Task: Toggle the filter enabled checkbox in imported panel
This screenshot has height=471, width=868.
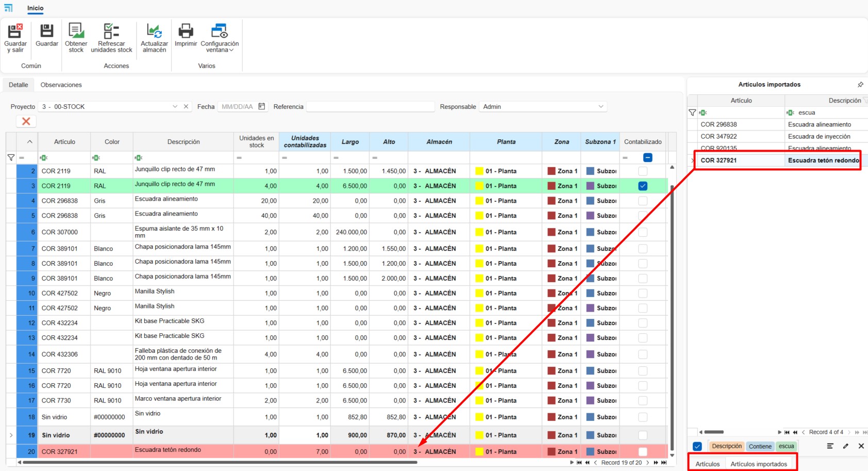Action: (x=697, y=446)
